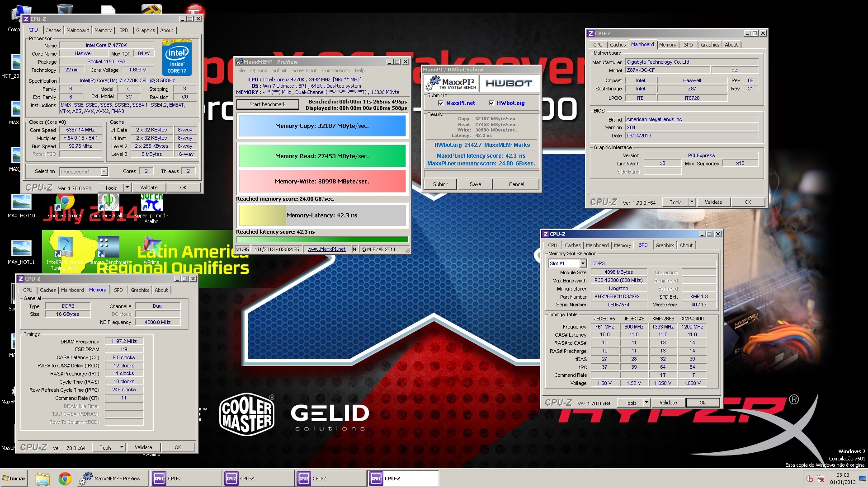The height and width of the screenshot is (488, 868).
Task: Open Intel Extreme Tuning Utility shortcut
Action: coord(65,253)
